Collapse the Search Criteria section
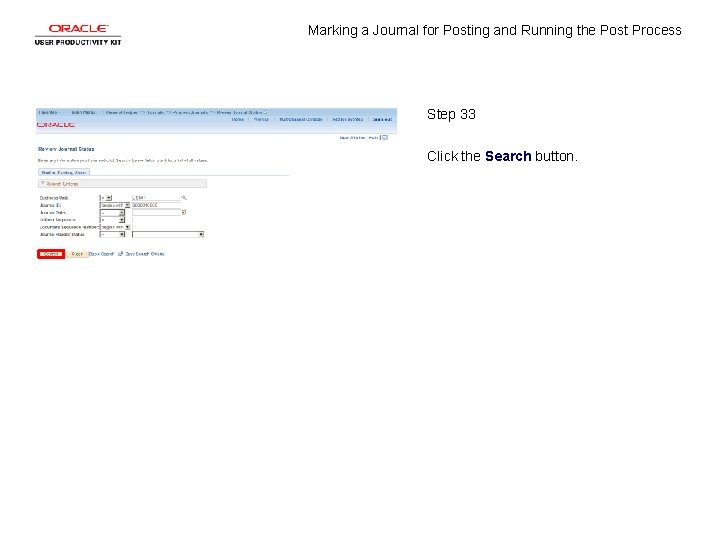The width and height of the screenshot is (720, 540). [x=43, y=183]
